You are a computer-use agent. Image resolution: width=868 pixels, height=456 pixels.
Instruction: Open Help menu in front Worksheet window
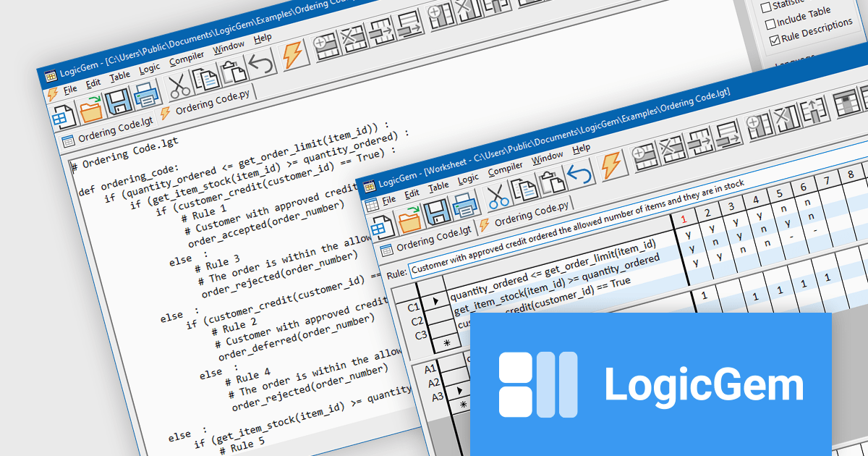click(582, 148)
